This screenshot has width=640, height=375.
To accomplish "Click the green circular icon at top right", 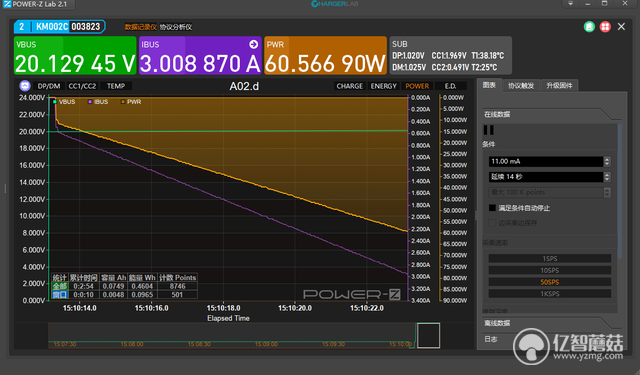I will (589, 27).
